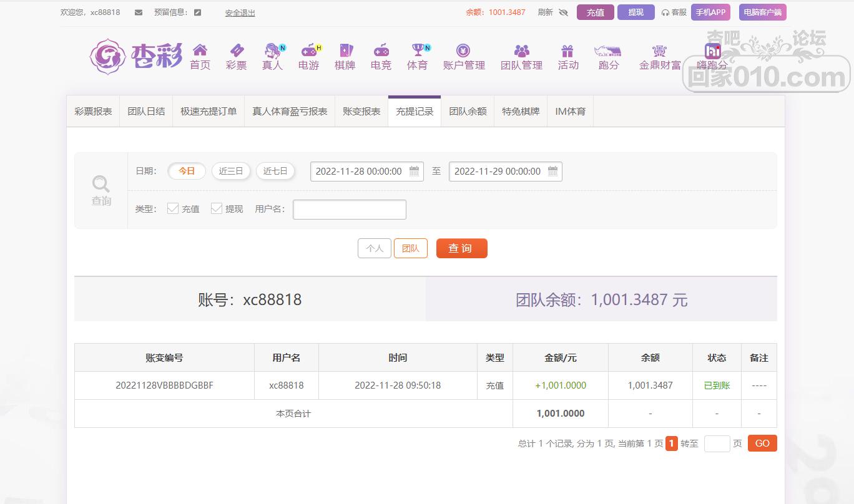Open the 账户管理 account icon
Image resolution: width=854 pixels, height=504 pixels.
(463, 51)
